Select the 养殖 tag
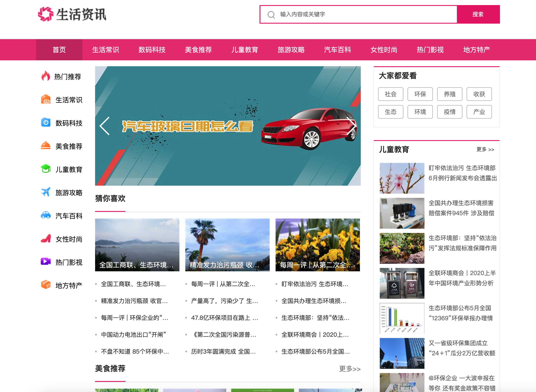 point(450,94)
